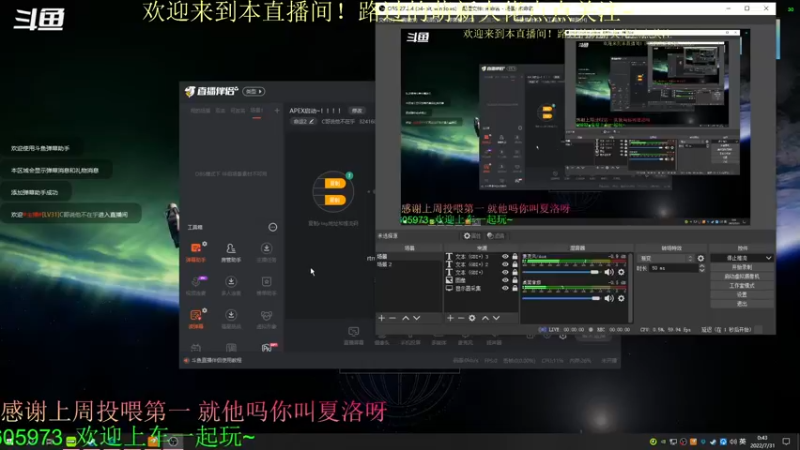Screen dimensions: 800x450
Task: Adjust 桌面音频 volume slider
Action: click(561, 298)
